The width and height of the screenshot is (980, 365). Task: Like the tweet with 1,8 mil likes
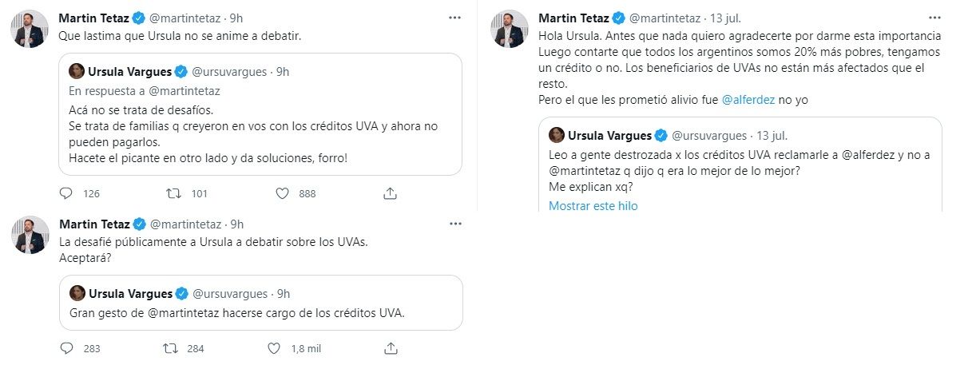pos(274,348)
